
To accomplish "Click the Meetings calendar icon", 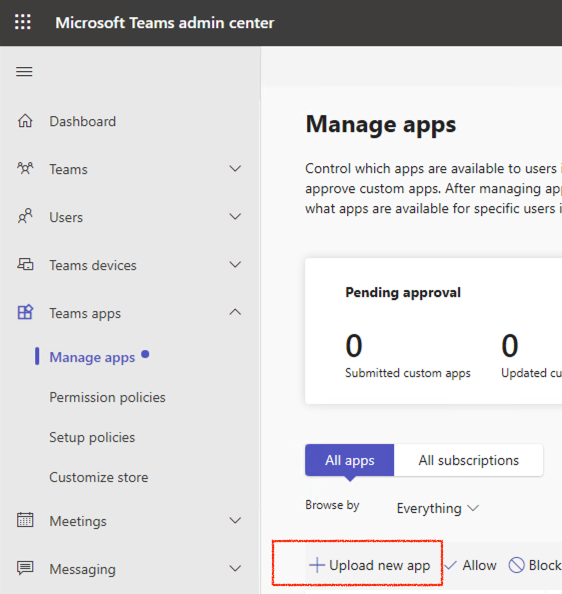I will click(25, 520).
